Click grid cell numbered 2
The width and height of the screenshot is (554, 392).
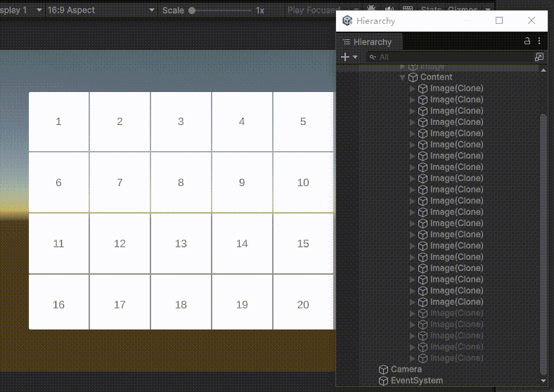[120, 122]
